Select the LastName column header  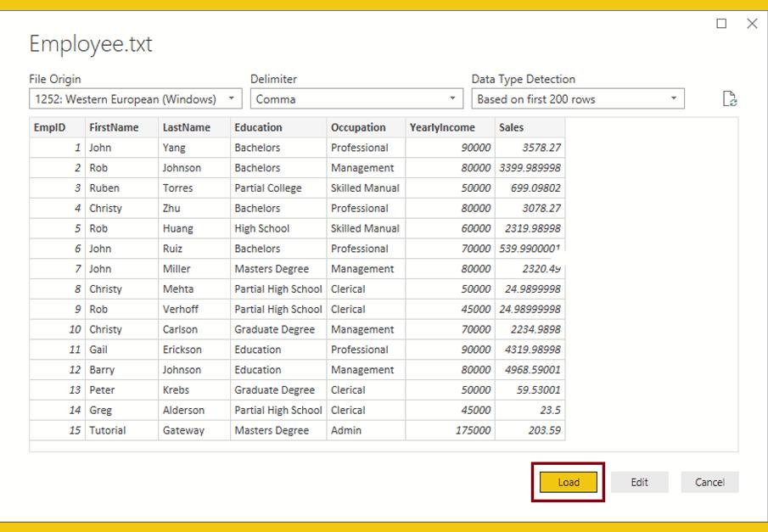pos(194,127)
